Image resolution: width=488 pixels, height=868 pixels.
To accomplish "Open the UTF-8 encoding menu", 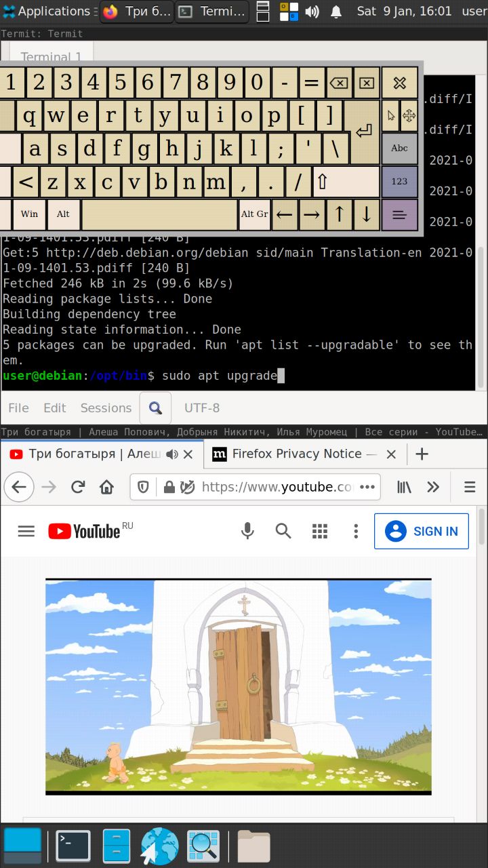I will coord(202,408).
